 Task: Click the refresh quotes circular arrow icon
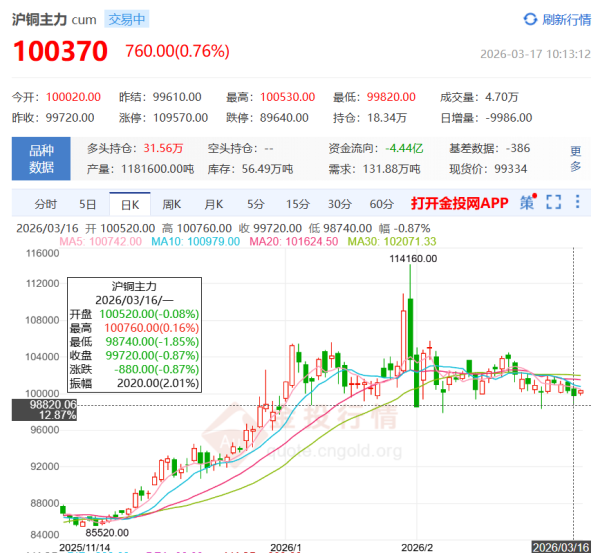[530, 19]
